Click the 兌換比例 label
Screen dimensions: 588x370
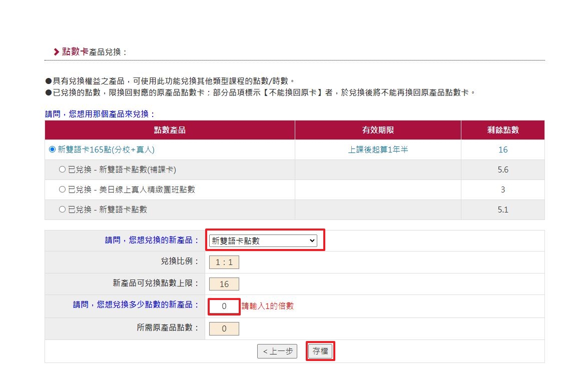(x=180, y=261)
